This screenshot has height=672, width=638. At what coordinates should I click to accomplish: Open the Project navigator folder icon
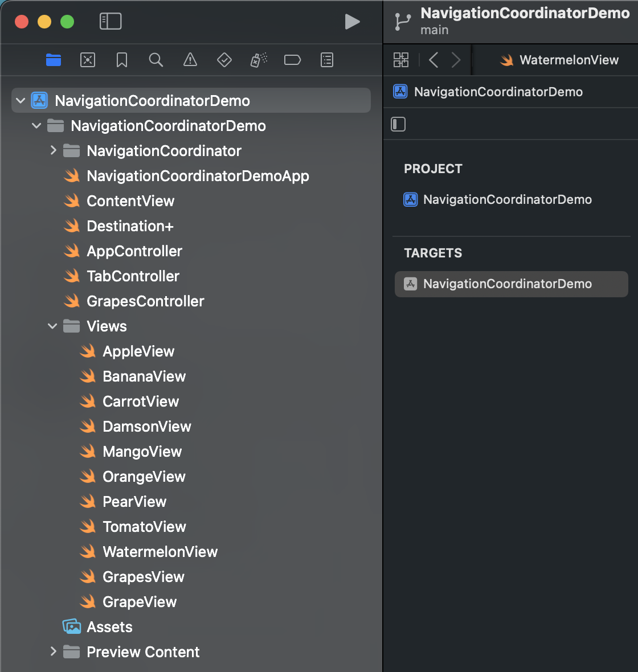click(x=54, y=60)
